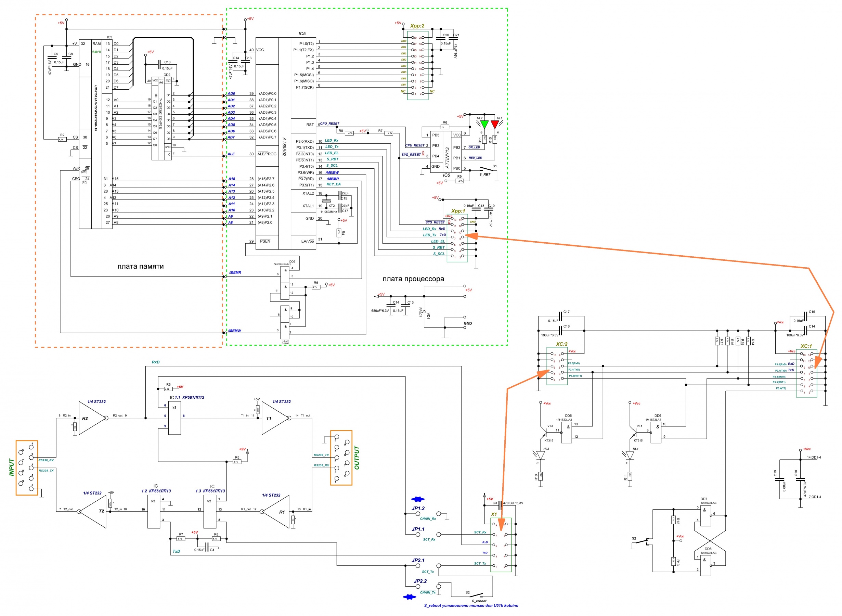
Task: Click the X1 connector block
Action: [501, 545]
